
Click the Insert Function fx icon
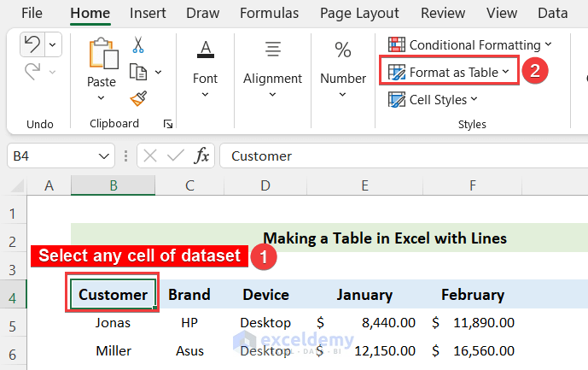202,156
